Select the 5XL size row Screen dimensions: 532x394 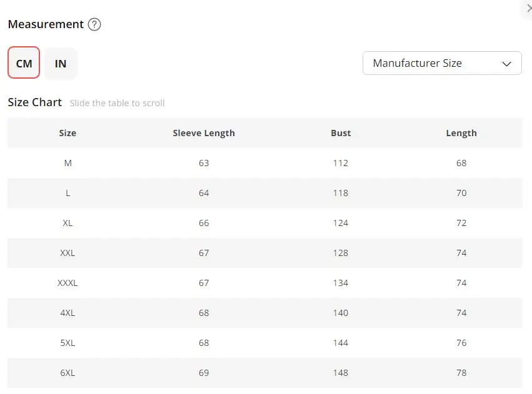click(x=265, y=343)
